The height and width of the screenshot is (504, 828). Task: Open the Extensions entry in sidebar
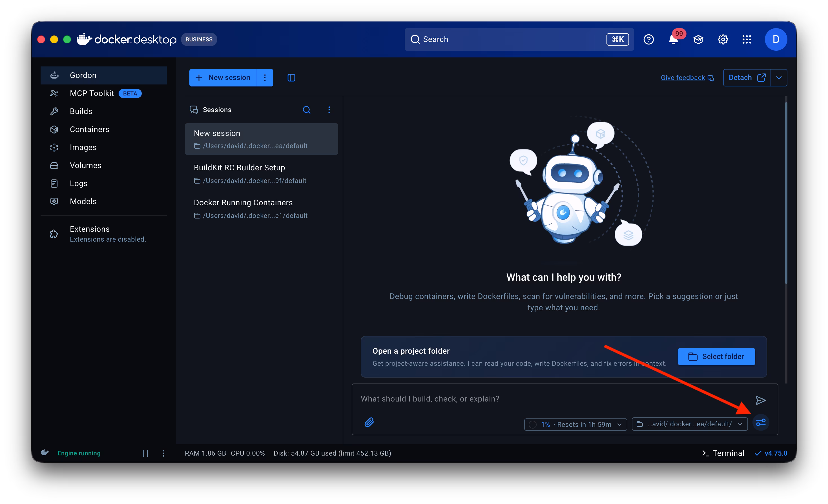pyautogui.click(x=103, y=234)
